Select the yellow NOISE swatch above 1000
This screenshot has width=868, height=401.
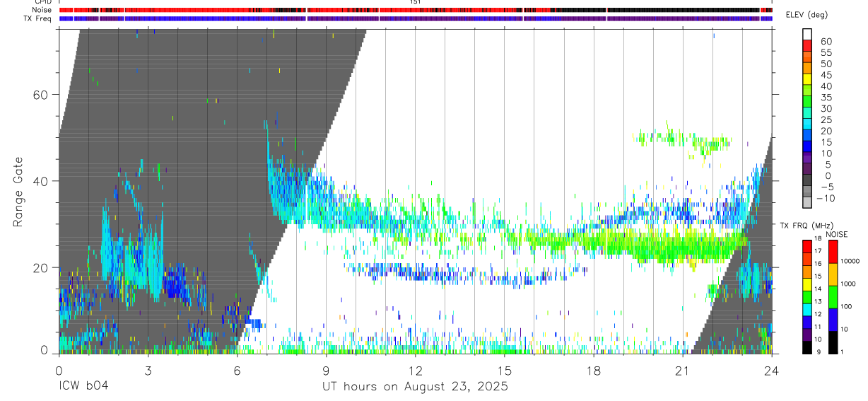(833, 274)
